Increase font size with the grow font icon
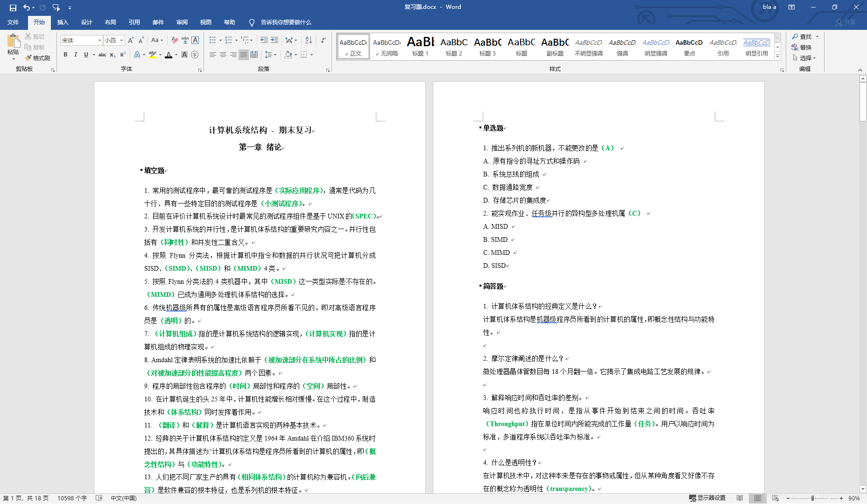 (131, 40)
